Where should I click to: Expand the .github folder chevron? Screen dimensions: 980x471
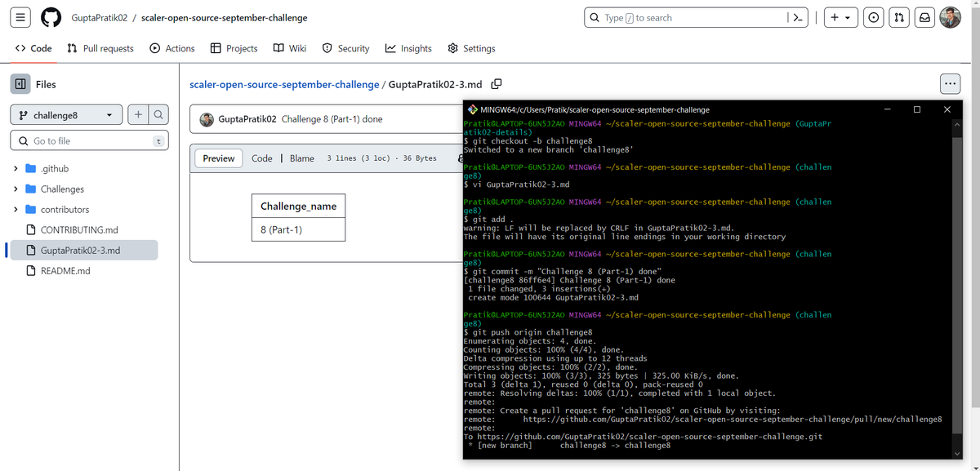(x=16, y=168)
